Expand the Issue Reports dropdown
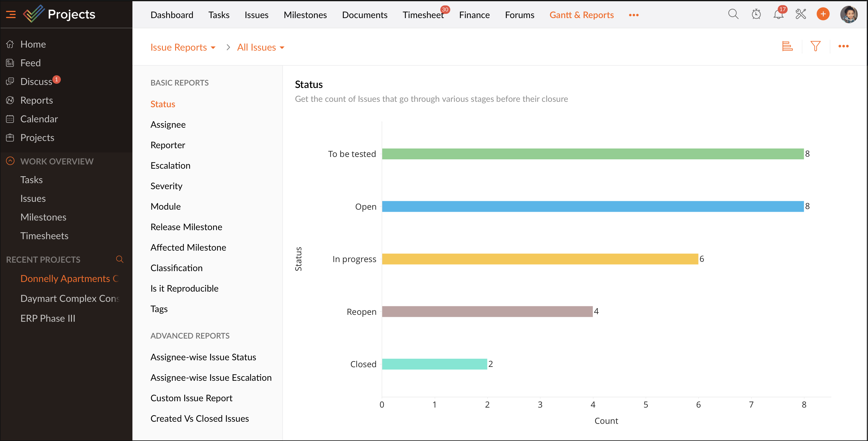868x441 pixels. 183,48
